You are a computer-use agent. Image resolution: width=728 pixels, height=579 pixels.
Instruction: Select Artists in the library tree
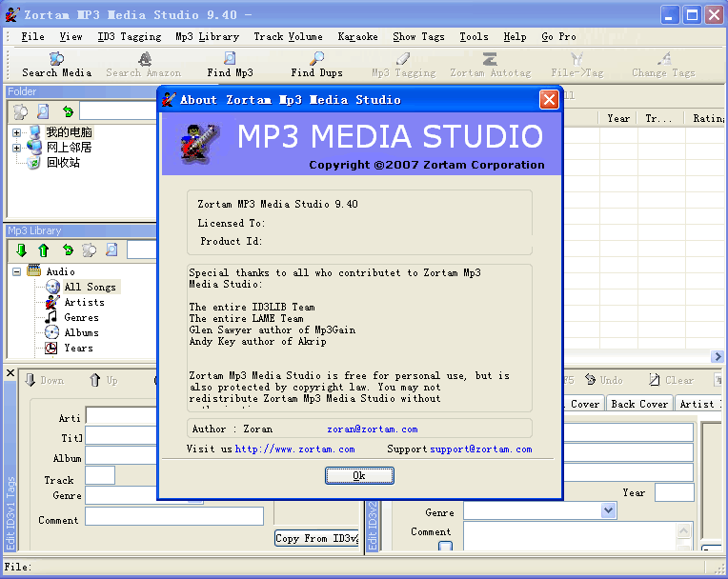point(84,302)
